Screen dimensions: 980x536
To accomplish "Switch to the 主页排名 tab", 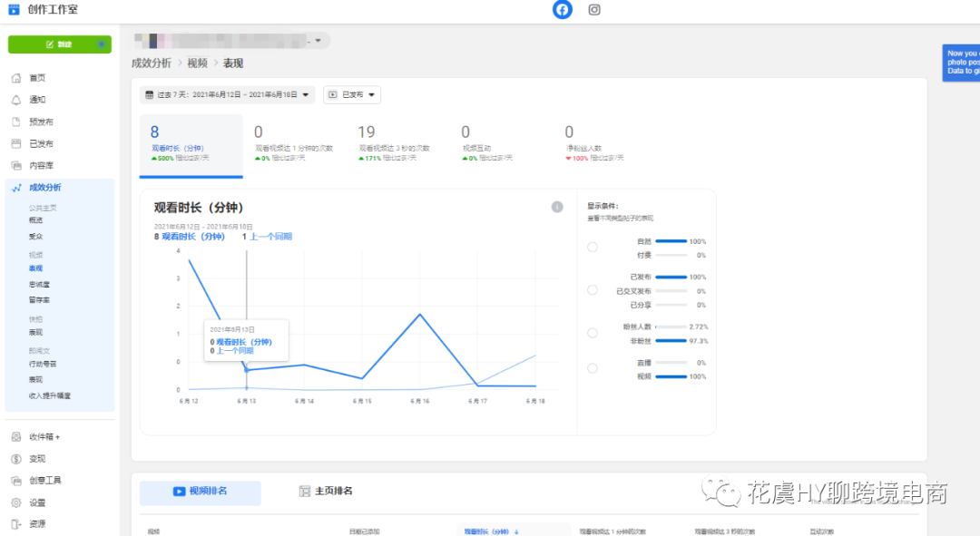I will pos(326,492).
